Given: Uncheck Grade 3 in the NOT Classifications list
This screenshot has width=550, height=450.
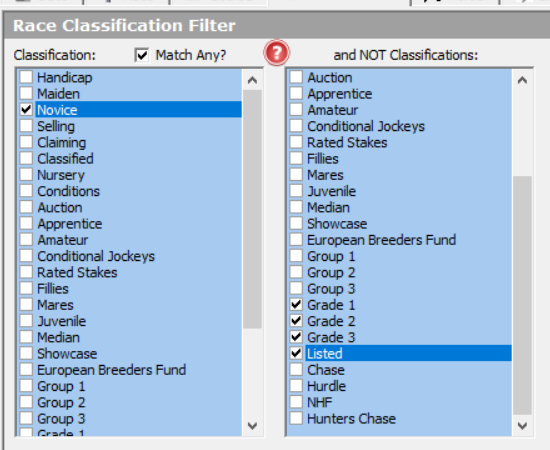Looking at the screenshot, I should point(296,337).
